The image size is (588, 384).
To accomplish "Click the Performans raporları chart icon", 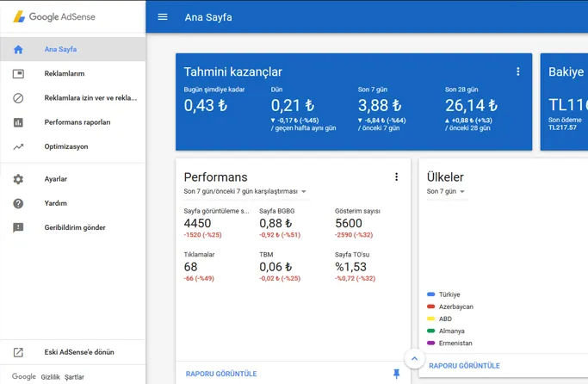I will pos(18,122).
